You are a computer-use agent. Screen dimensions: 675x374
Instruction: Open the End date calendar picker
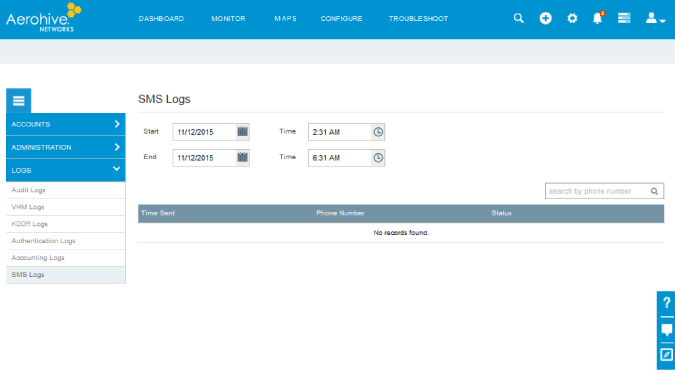point(243,158)
